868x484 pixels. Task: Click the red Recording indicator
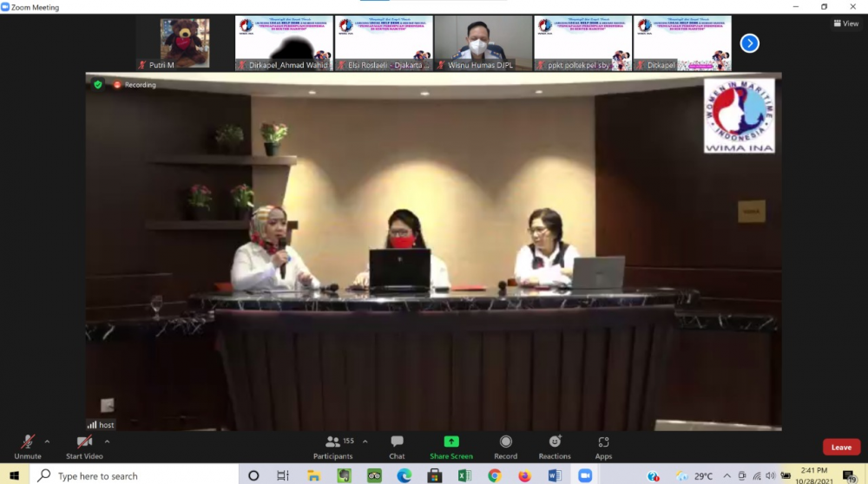(x=135, y=85)
